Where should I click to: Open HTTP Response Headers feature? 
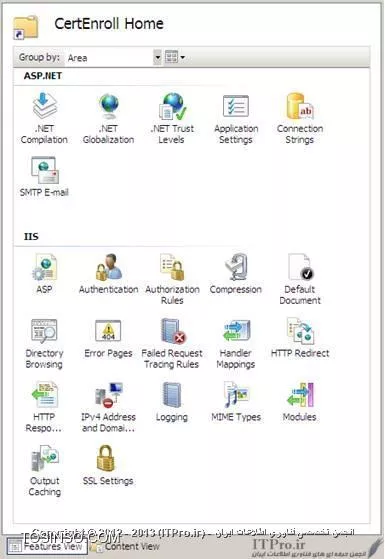coord(44,407)
